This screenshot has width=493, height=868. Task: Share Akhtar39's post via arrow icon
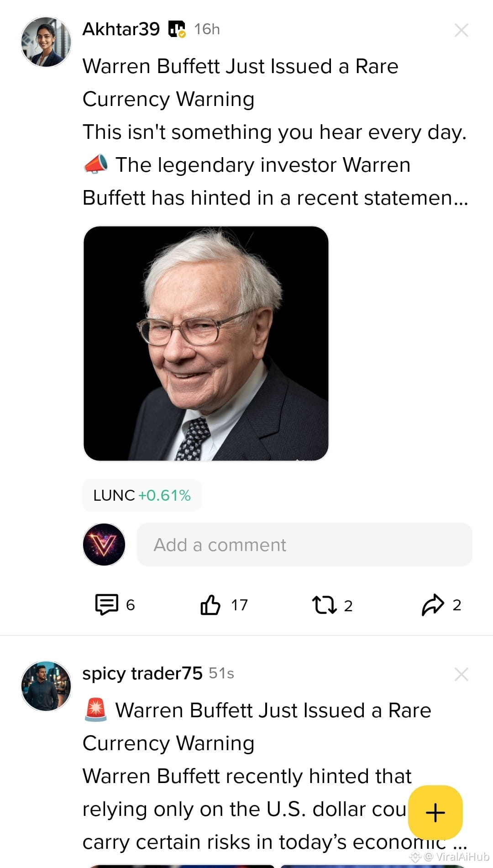(441, 605)
